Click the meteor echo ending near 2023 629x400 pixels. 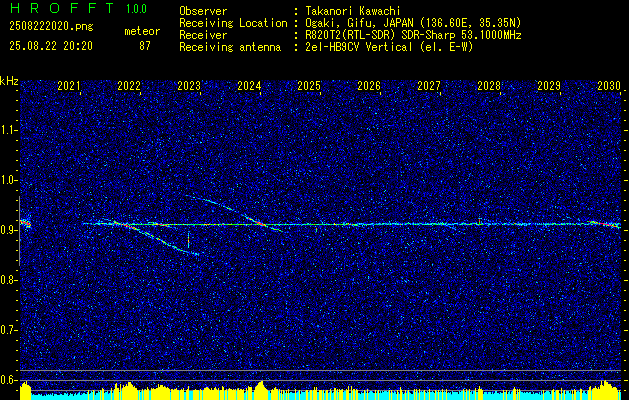click(156, 238)
